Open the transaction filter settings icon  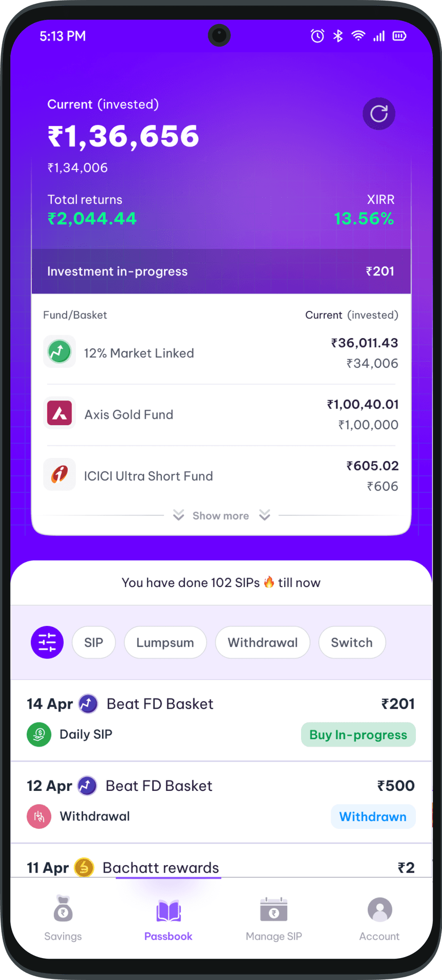[47, 642]
